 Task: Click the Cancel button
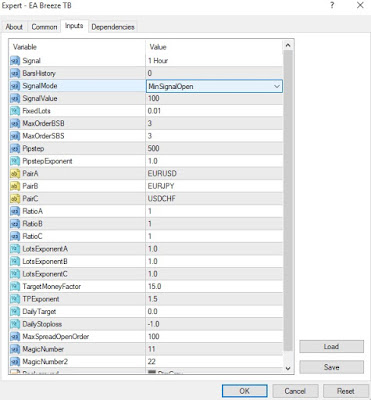coord(295,391)
